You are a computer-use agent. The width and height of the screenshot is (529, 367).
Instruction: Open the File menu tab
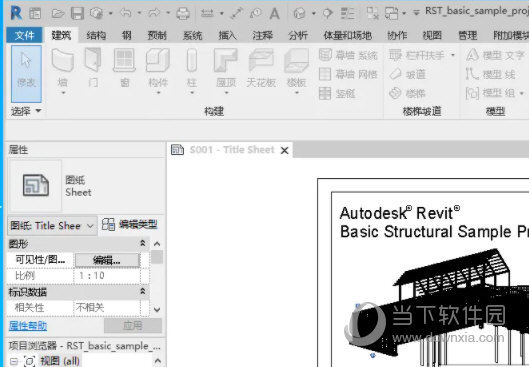pos(24,35)
